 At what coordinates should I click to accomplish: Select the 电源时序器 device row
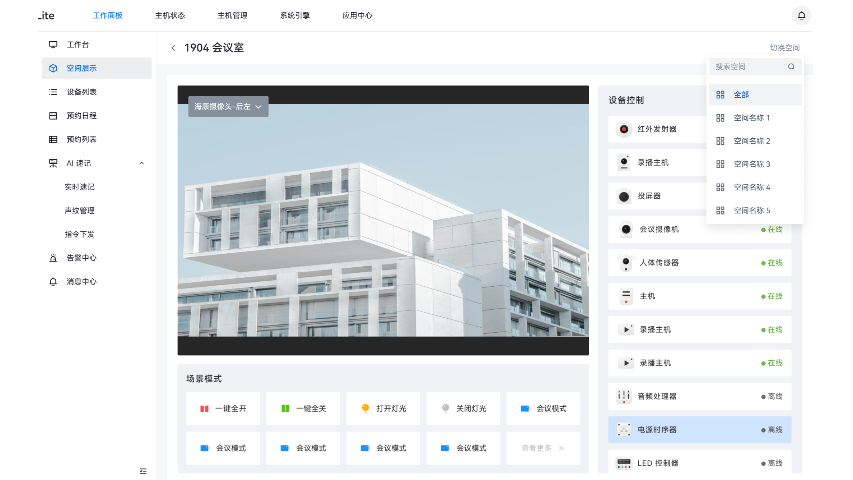[x=700, y=429]
